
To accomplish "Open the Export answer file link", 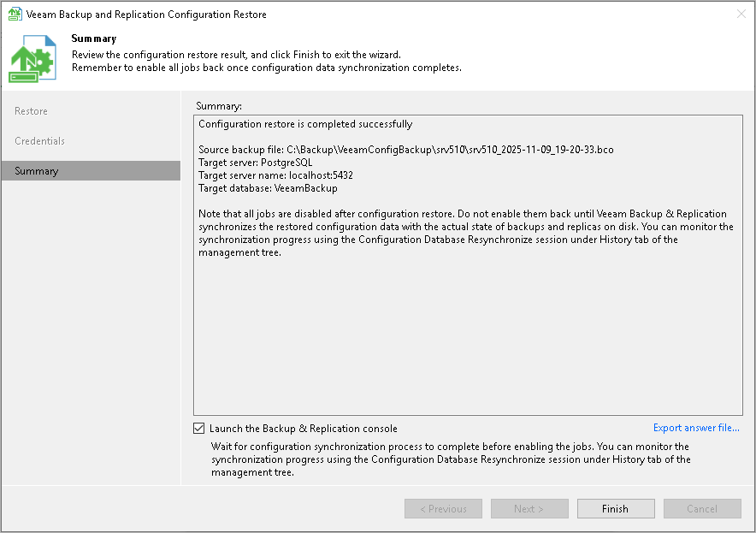I will point(696,428).
